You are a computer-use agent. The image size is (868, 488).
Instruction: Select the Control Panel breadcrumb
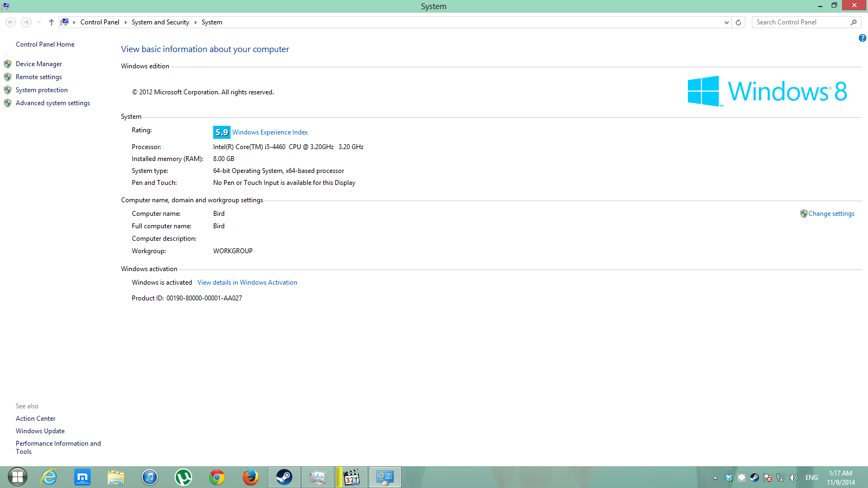click(x=100, y=22)
